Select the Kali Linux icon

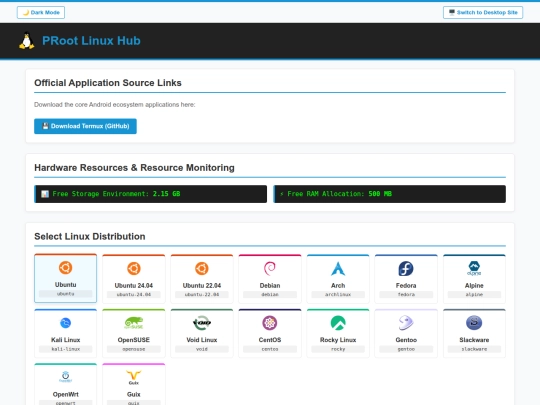65,323
